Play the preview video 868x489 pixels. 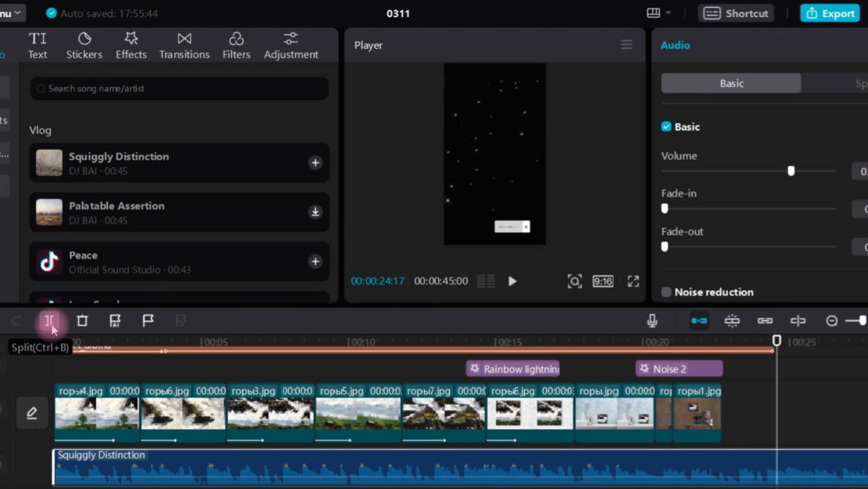tap(512, 281)
